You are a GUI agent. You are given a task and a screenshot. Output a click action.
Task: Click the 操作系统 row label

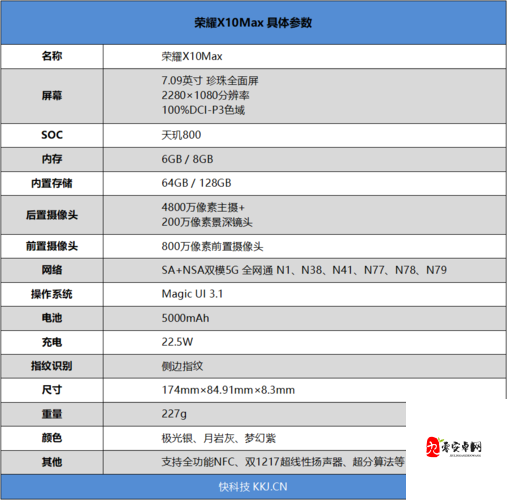click(x=52, y=294)
